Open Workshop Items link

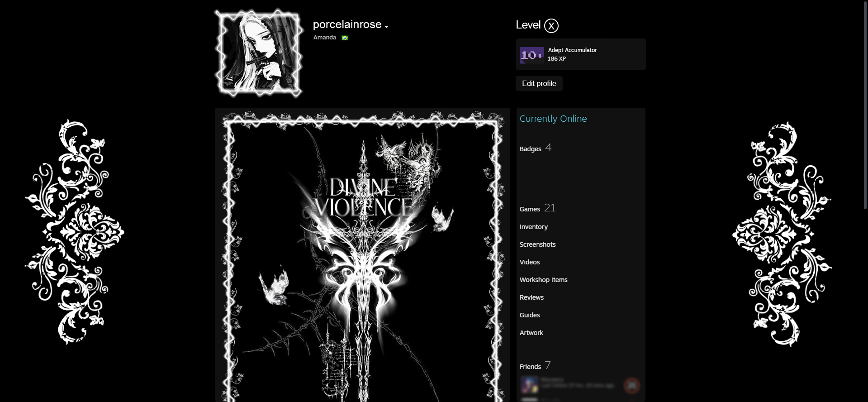pos(543,280)
